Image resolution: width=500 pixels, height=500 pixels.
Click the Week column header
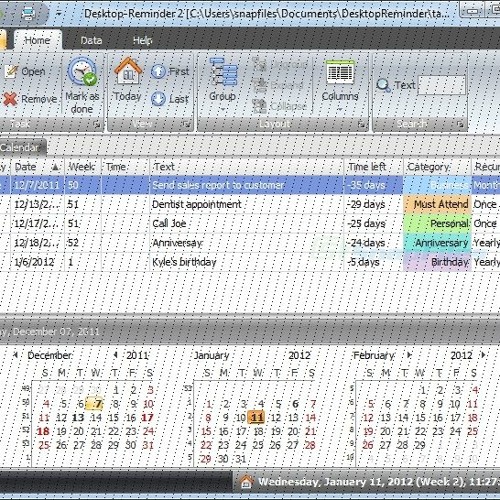(83, 167)
